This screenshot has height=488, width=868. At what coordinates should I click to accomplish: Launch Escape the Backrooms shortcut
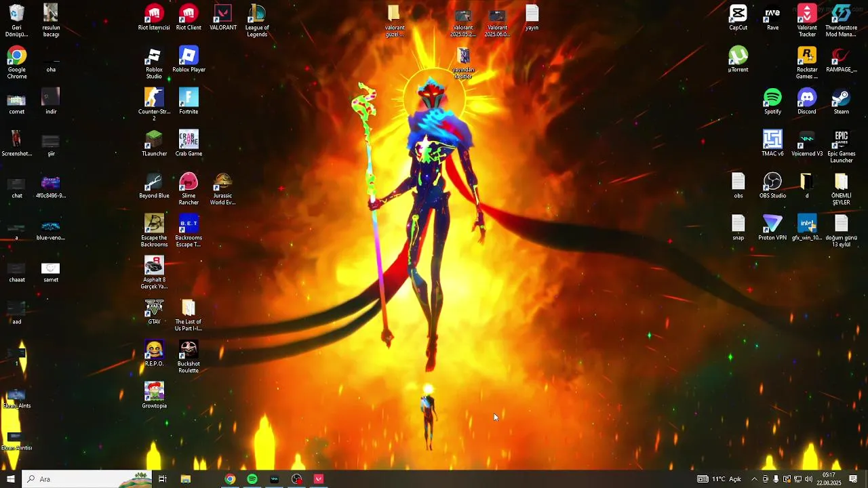pyautogui.click(x=154, y=231)
